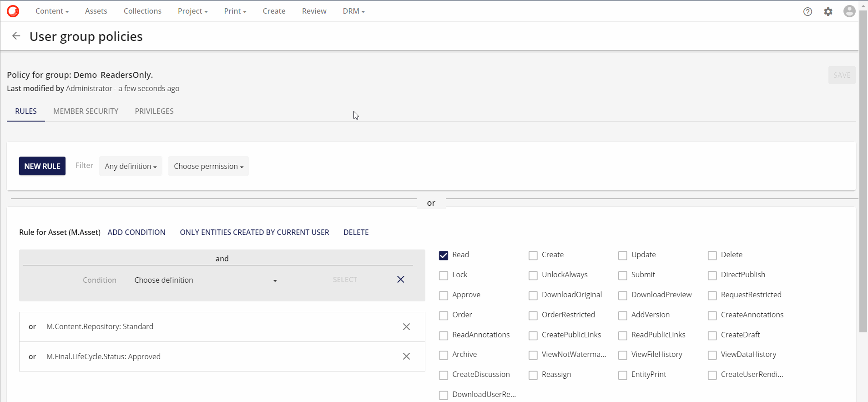This screenshot has height=402, width=868.
Task: Uncheck the Read permission checkbox
Action: (x=444, y=255)
